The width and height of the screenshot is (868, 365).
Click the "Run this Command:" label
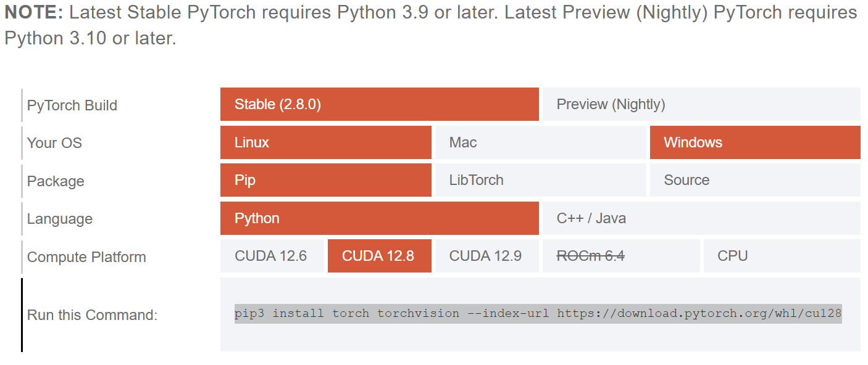pos(93,315)
